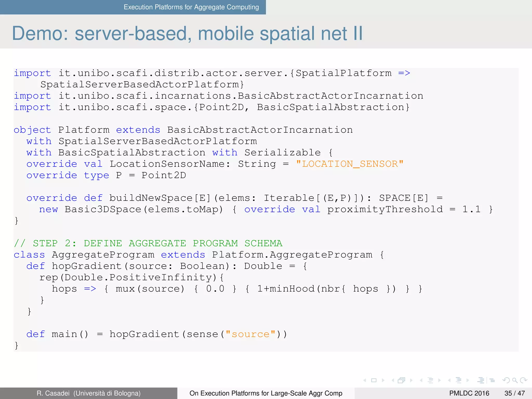Go to next slide arrow after rectangle icon
532x399 pixels.
[x=383, y=380]
